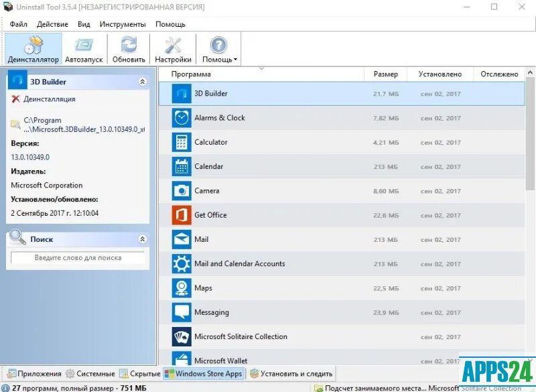Open the Помощь toolbar dropdown
This screenshot has width=536, height=392.
[219, 49]
